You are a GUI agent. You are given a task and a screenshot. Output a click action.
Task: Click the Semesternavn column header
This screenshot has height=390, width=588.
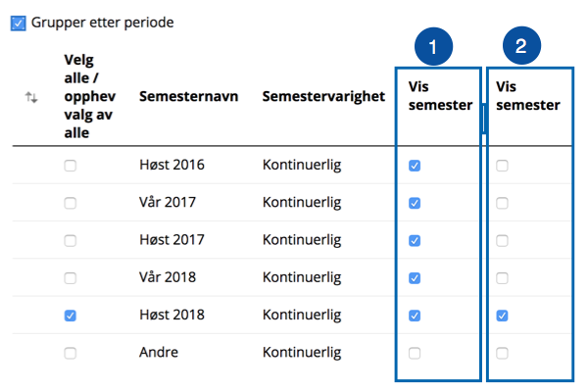[188, 96]
